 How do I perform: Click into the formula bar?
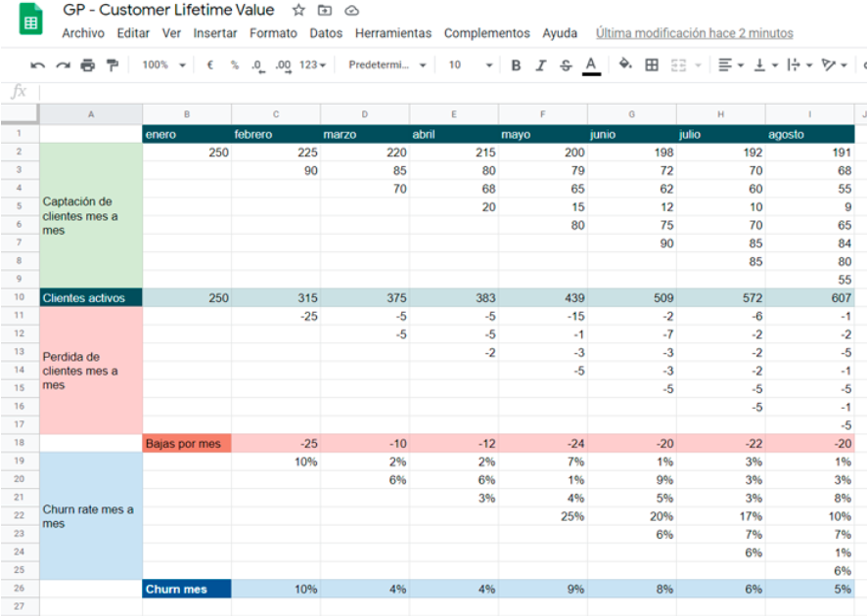pyautogui.click(x=451, y=91)
